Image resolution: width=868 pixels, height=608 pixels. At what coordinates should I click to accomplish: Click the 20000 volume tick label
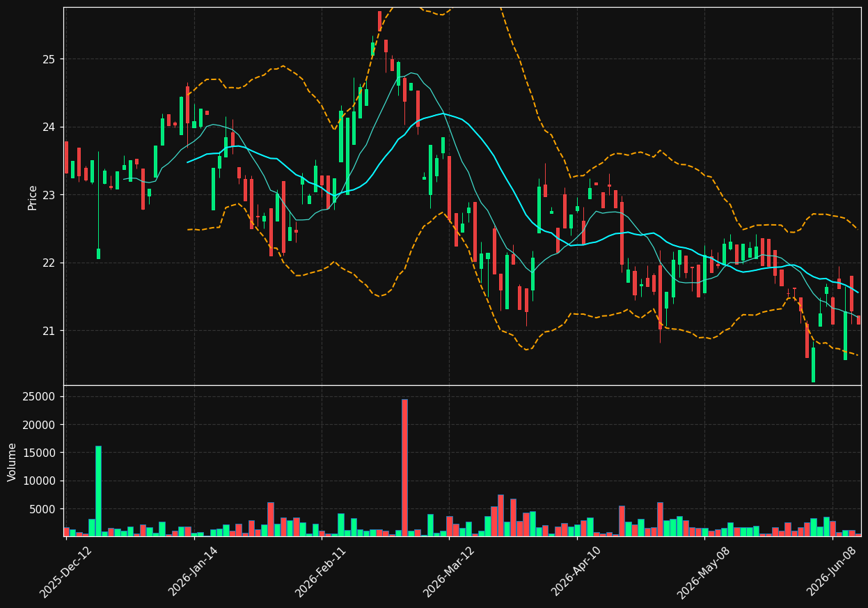[x=39, y=425]
